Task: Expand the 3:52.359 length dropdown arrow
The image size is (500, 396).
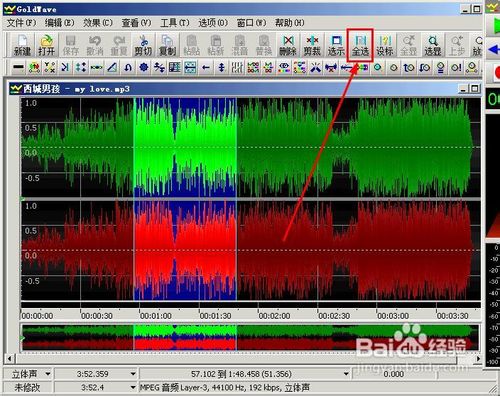Action: point(133,374)
